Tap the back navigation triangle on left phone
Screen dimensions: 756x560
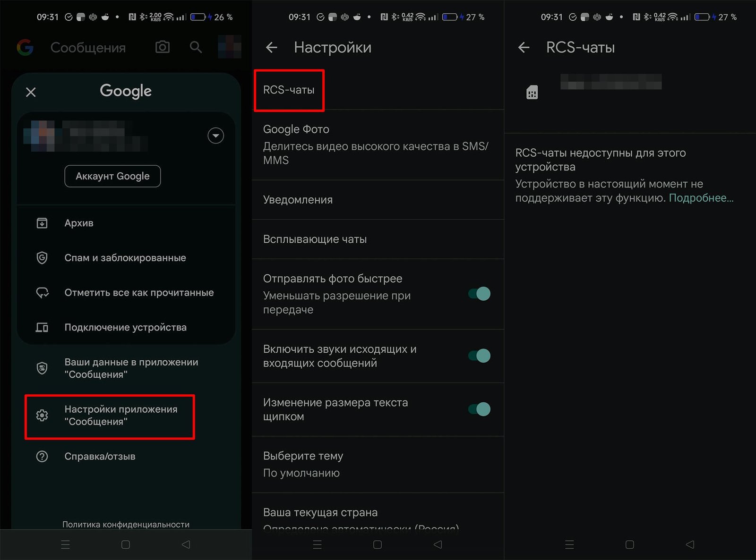click(186, 544)
